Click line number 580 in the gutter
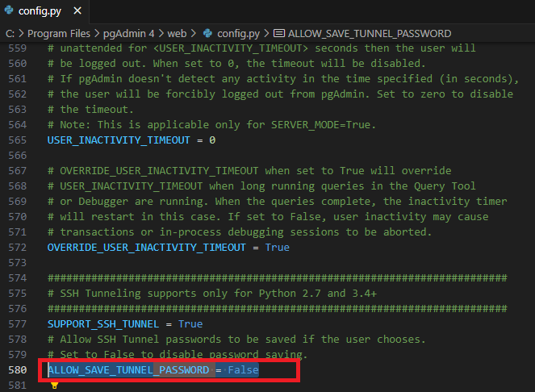535x392 pixels. point(16,369)
